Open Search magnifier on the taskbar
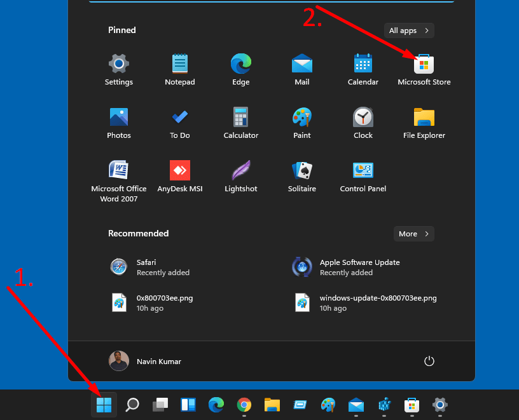 (132, 404)
